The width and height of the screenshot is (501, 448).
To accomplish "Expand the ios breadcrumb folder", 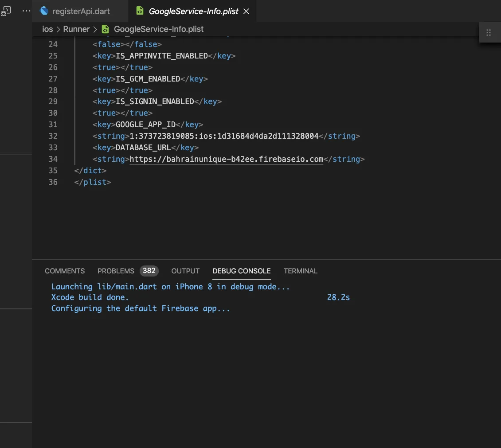I will click(x=47, y=29).
